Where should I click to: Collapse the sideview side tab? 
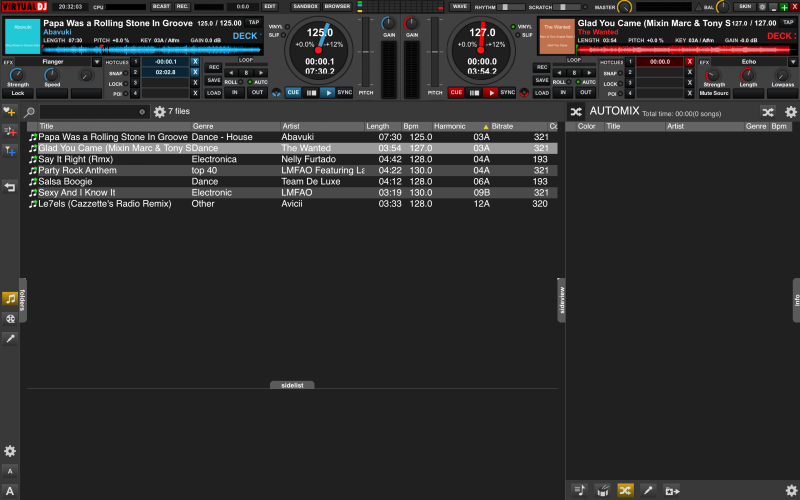(x=561, y=300)
